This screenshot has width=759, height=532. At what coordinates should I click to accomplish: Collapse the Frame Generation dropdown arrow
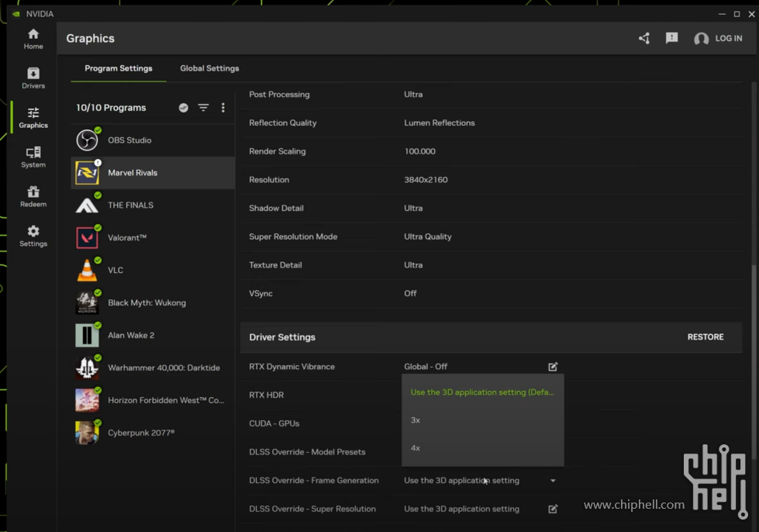pyautogui.click(x=553, y=481)
